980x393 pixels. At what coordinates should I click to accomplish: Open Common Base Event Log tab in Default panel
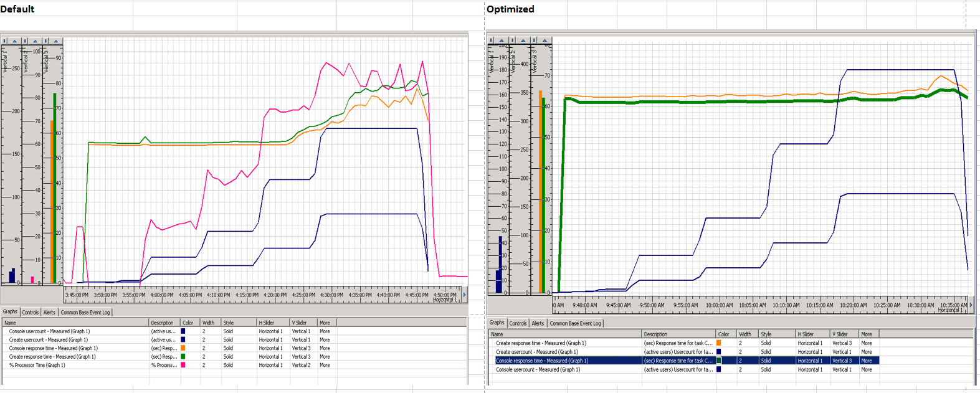click(x=85, y=313)
